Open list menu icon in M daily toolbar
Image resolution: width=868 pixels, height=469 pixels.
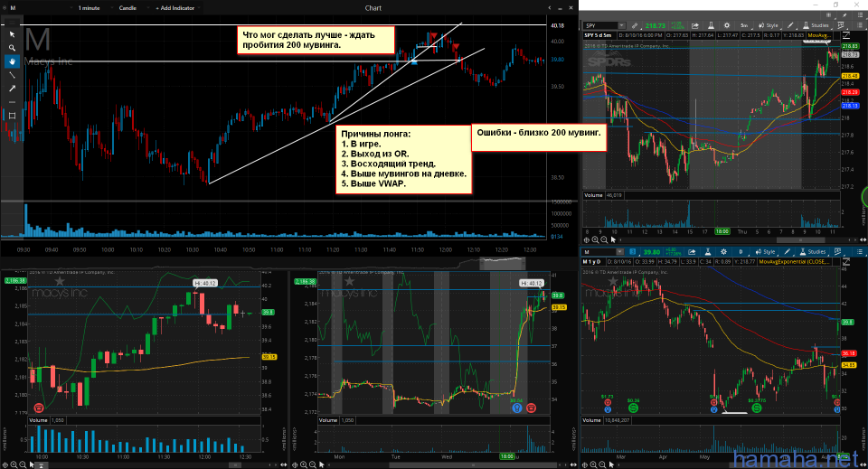pyautogui.click(x=860, y=251)
